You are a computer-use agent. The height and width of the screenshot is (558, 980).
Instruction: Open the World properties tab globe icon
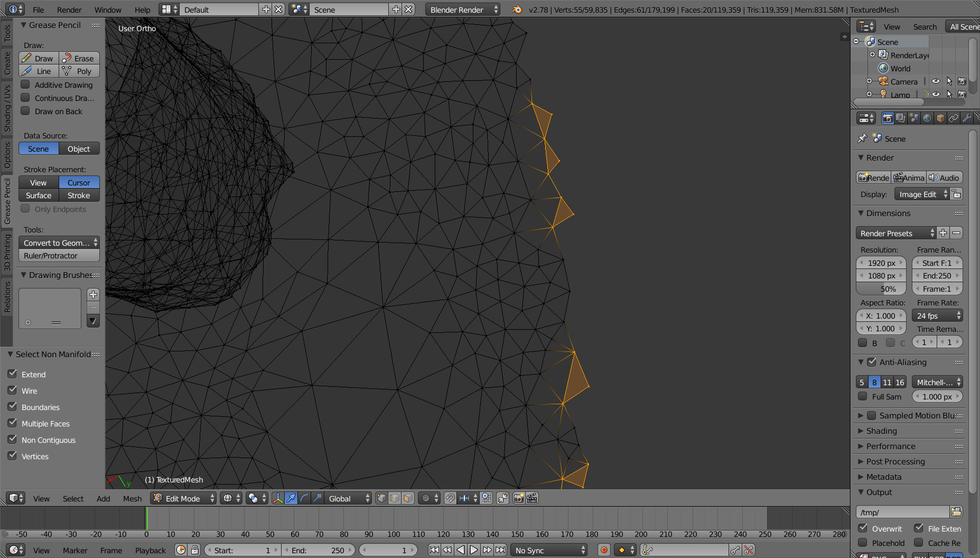click(x=927, y=118)
